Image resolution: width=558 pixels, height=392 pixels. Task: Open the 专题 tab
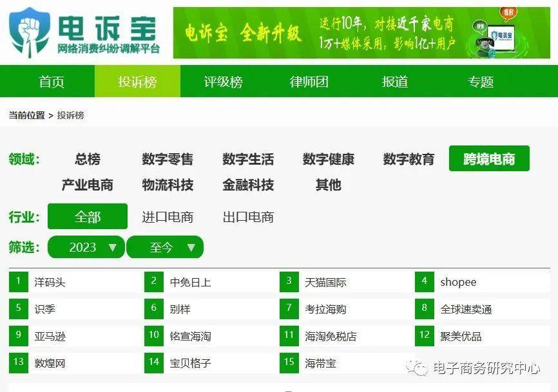(x=481, y=82)
